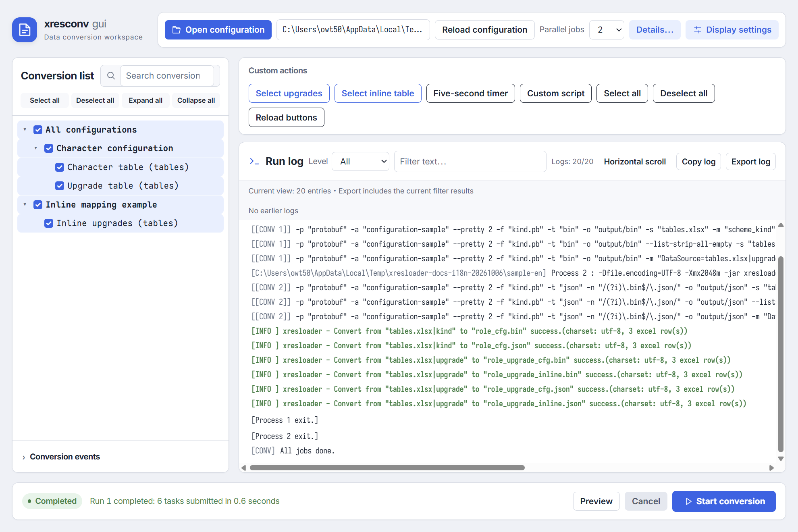Select Inline upgrades (tables) row

click(x=121, y=223)
